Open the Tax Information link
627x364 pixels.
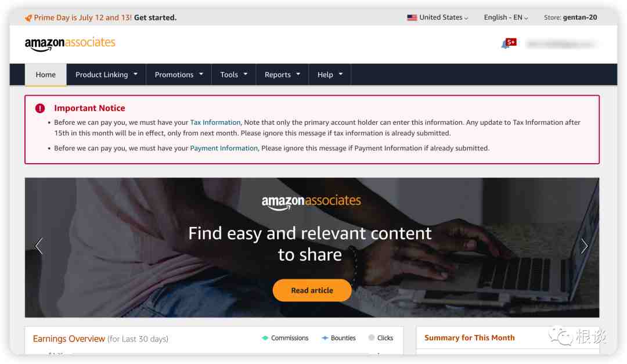(215, 122)
